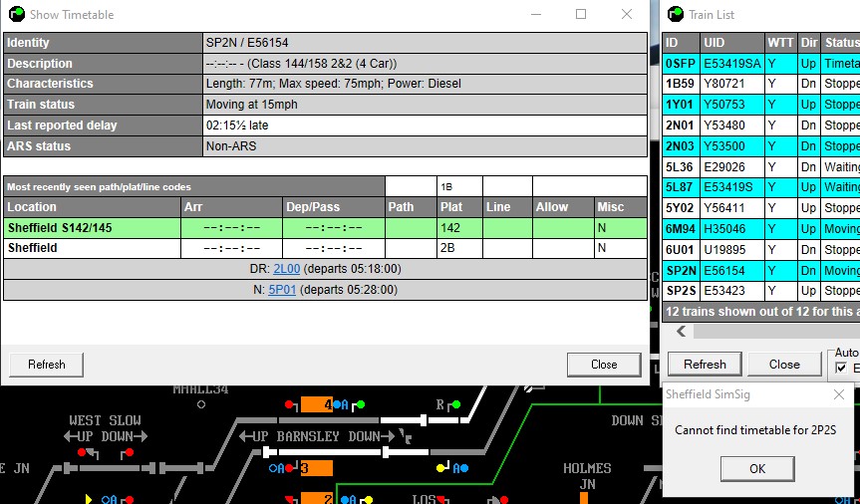The height and width of the screenshot is (504, 860).
Task: Sort Train List by ID column header
Action: coord(681,43)
